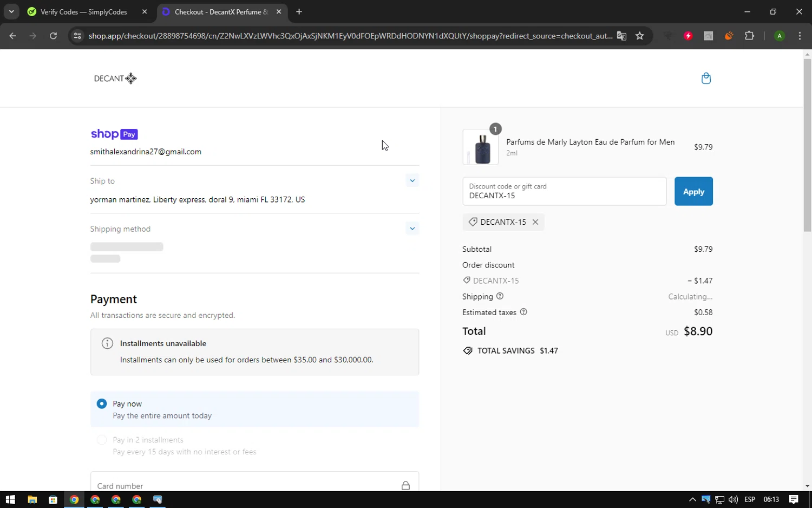
Task: Click the card number lock icon
Action: (405, 486)
